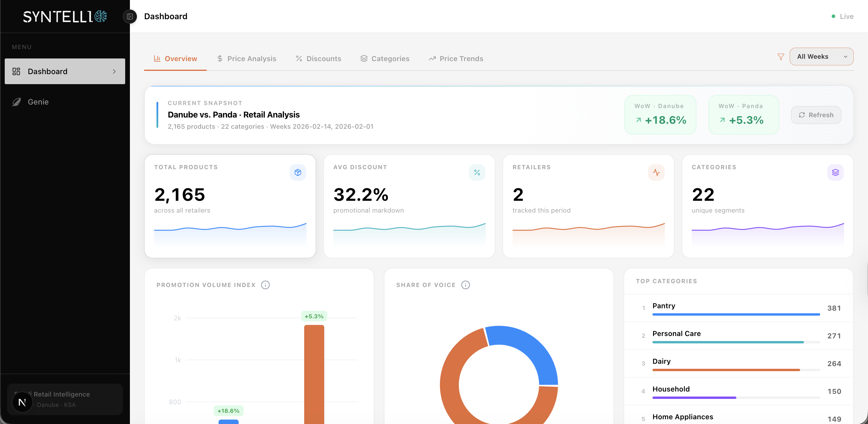Click the Danube vs. Panda Retail Analysis title

pyautogui.click(x=234, y=115)
